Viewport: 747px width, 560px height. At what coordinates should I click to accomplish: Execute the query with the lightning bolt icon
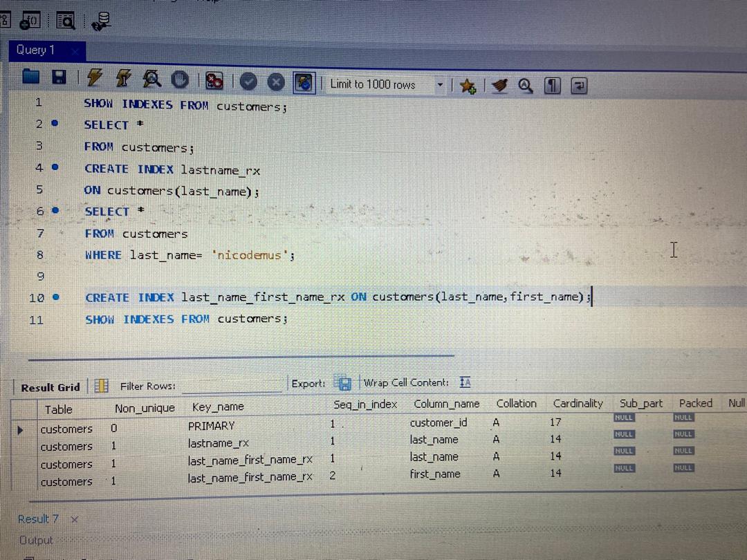pos(94,77)
